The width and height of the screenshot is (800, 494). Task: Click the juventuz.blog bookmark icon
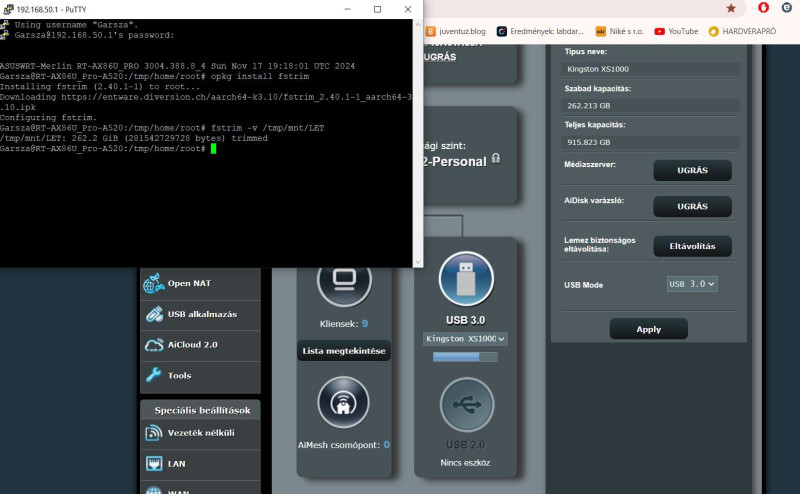(431, 31)
